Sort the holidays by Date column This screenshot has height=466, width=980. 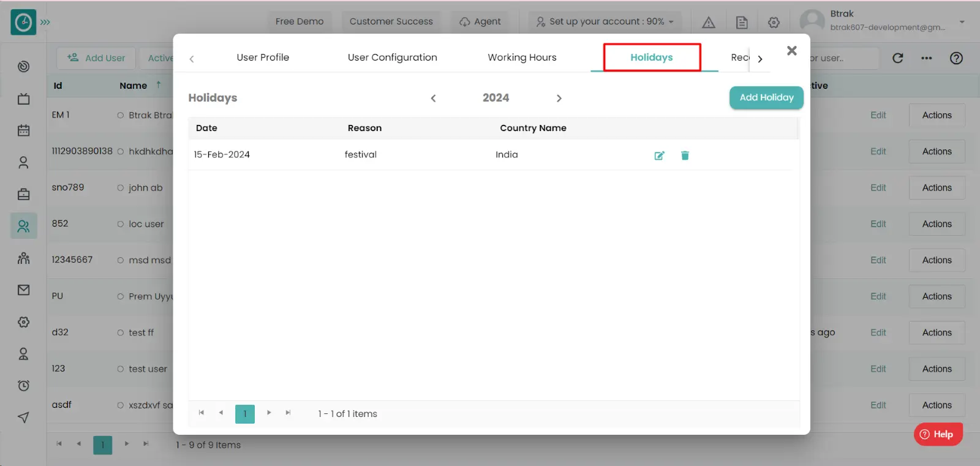tap(206, 128)
